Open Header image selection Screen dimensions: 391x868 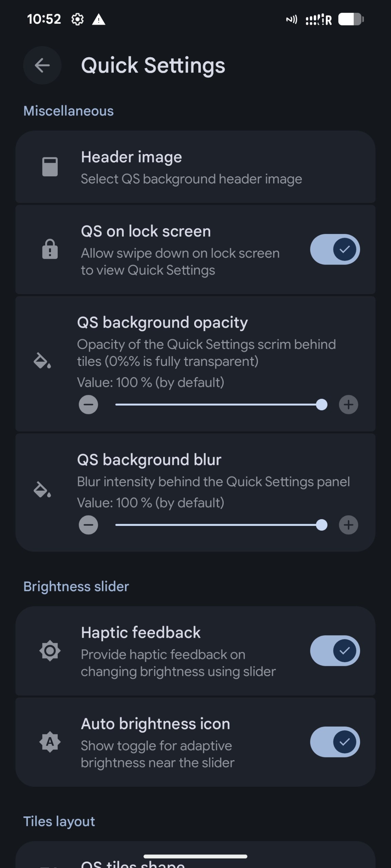pyautogui.click(x=195, y=167)
